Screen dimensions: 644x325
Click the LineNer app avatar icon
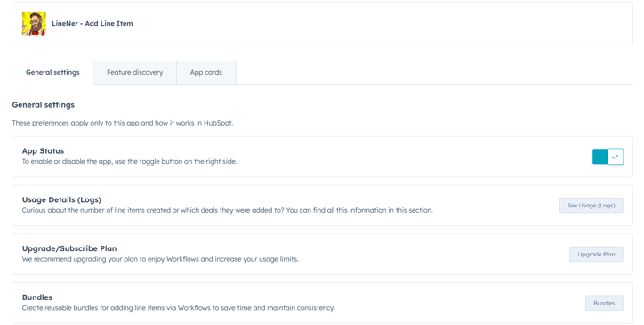(34, 23)
